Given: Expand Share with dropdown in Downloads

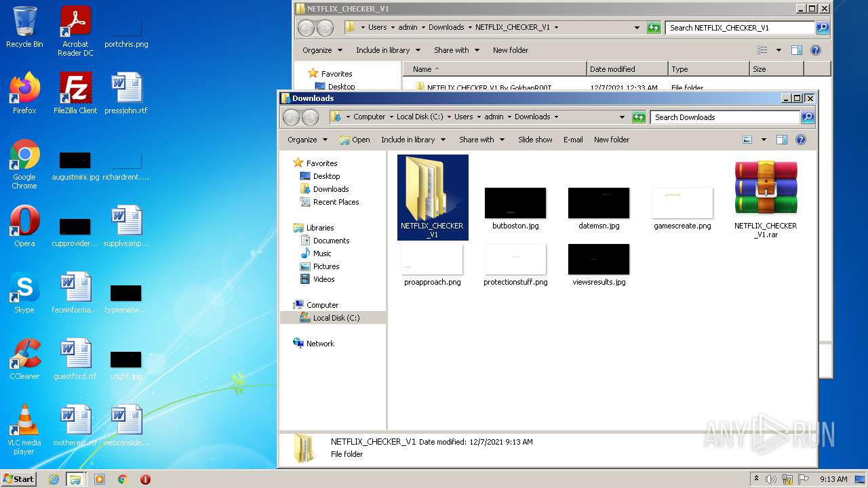Looking at the screenshot, I should click(482, 140).
